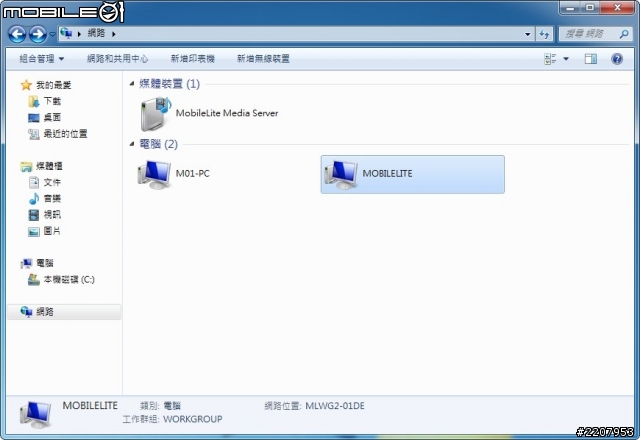
Task: Select the MobileLite Media Server icon
Action: click(155, 113)
